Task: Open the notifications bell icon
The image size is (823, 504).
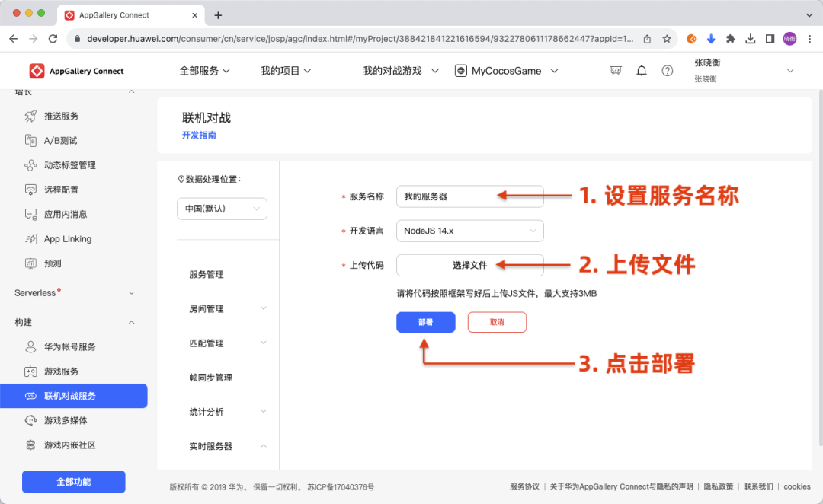Action: point(642,71)
